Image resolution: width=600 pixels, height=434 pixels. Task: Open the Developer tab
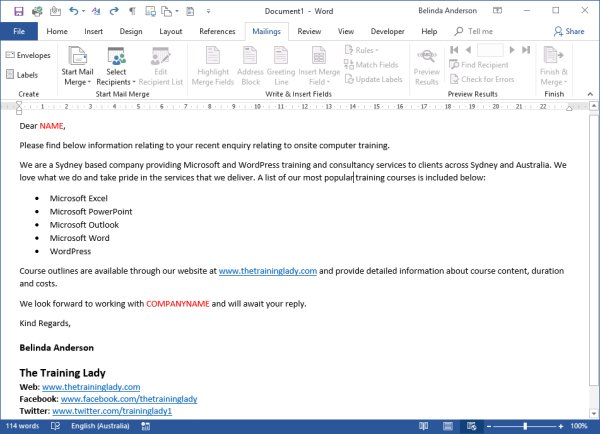387,31
